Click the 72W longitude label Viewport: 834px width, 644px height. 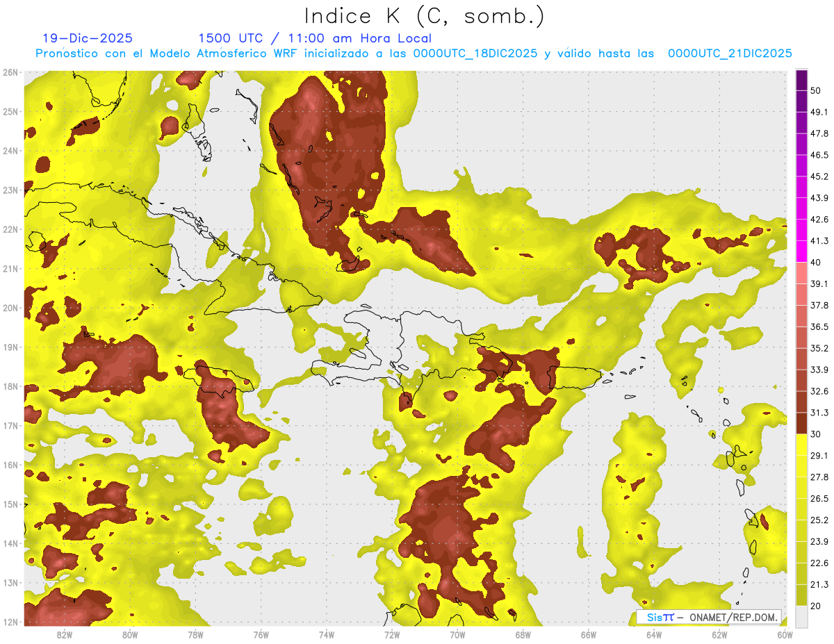pyautogui.click(x=392, y=635)
